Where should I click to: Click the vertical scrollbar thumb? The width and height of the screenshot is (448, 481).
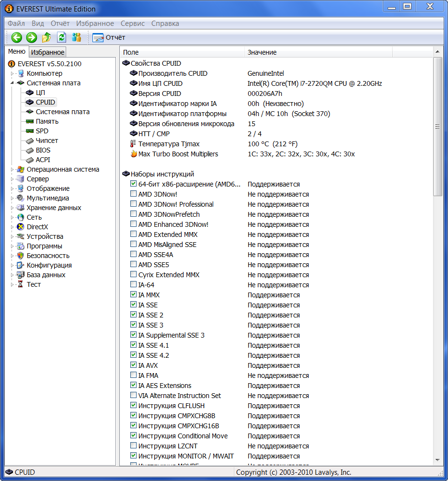pos(437,127)
